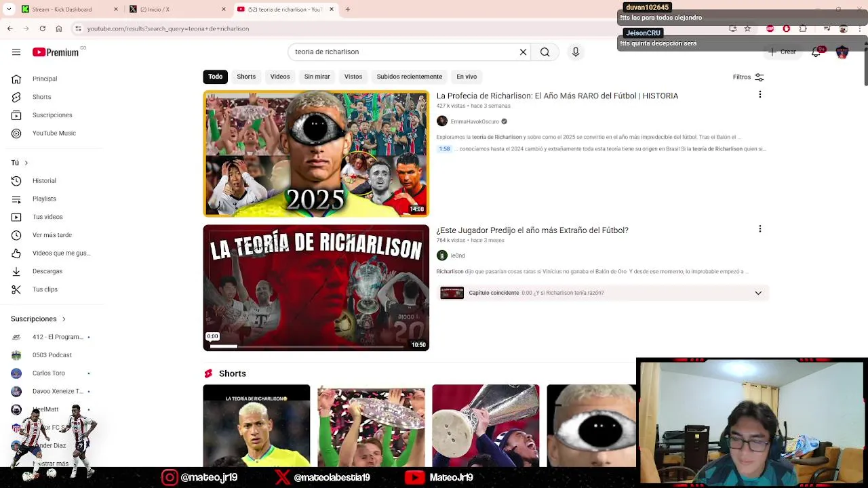Open a new browser tab
Screen dimensions: 868x488
click(347, 9)
